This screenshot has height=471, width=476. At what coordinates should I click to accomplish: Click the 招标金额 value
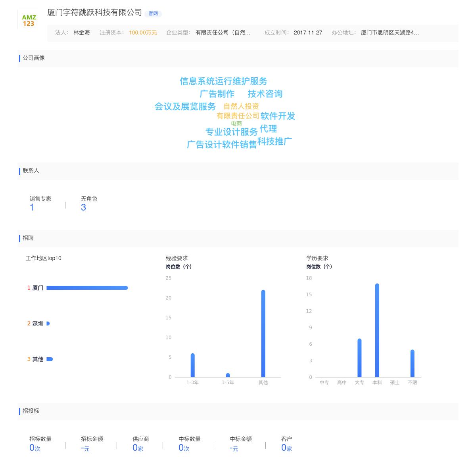pyautogui.click(x=85, y=448)
